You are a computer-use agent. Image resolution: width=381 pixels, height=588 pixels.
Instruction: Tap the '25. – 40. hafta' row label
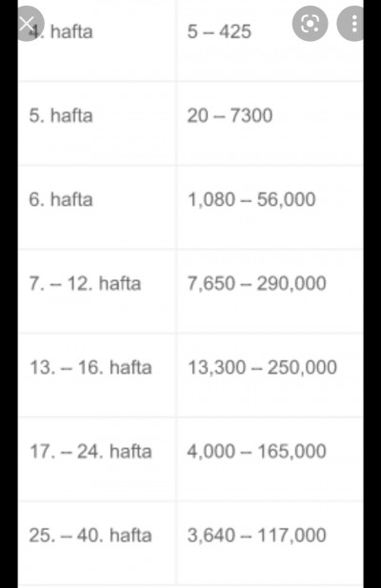tap(90, 536)
